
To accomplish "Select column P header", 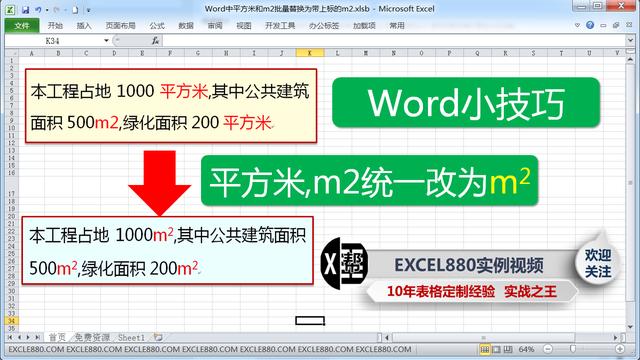I will 449,53.
